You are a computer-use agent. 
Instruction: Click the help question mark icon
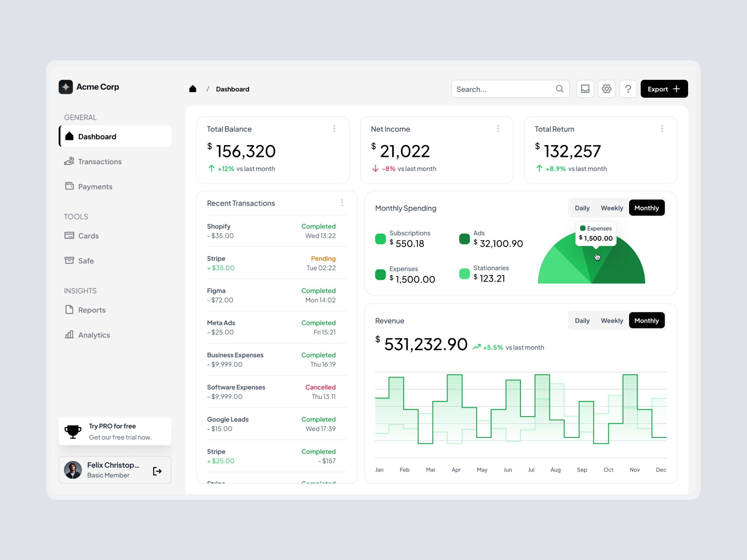tap(628, 89)
